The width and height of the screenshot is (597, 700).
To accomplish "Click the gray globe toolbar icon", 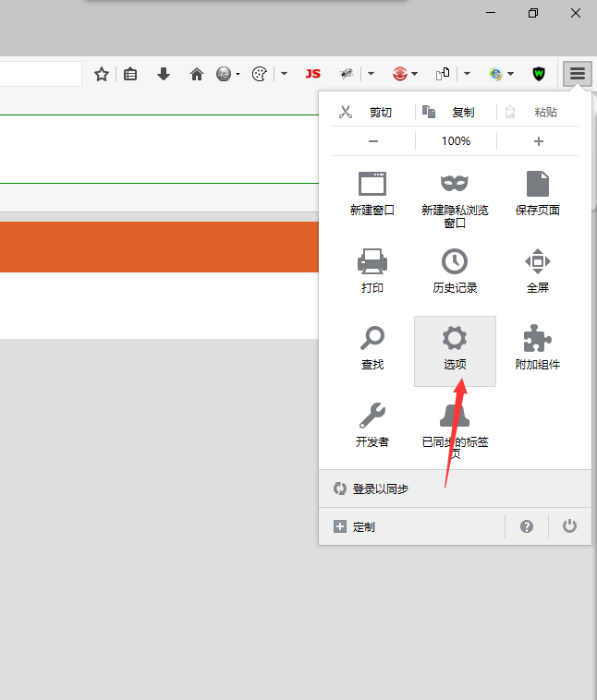I will (224, 74).
